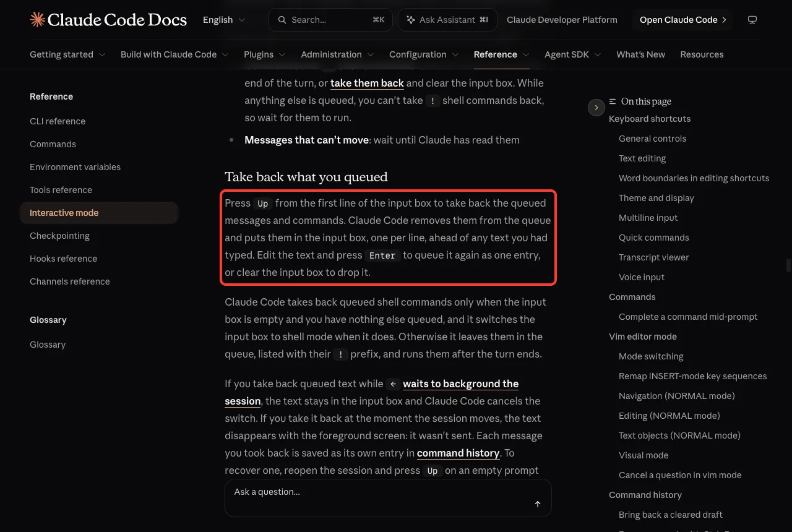792x532 pixels.
Task: Collapse the On this page panel arrow
Action: [x=596, y=108]
